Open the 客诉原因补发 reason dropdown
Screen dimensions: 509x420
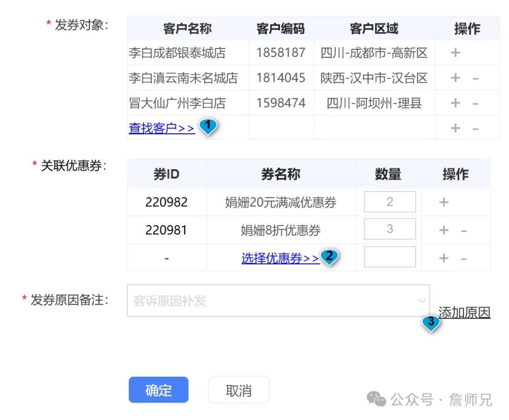coord(278,302)
